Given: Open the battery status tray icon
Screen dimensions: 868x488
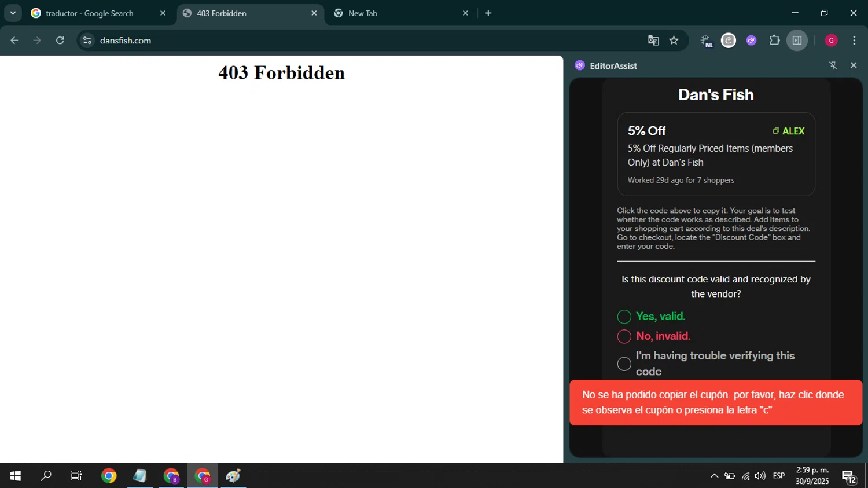Looking at the screenshot, I should 730,476.
